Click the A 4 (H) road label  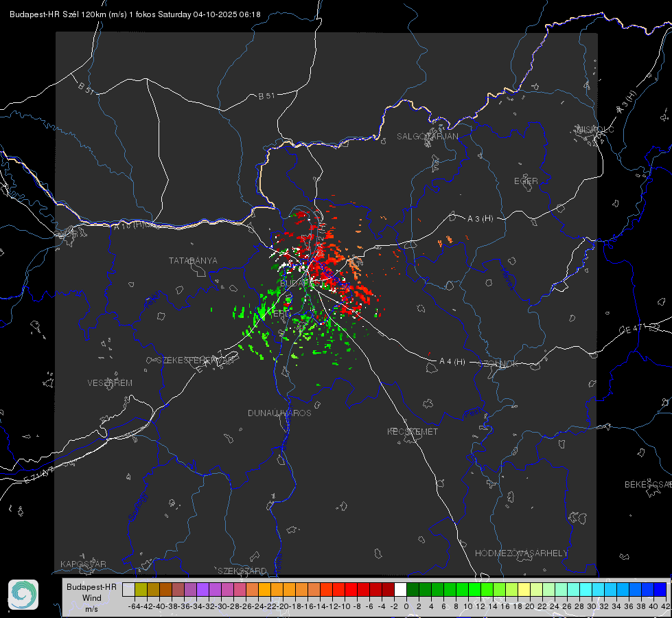pos(452,362)
